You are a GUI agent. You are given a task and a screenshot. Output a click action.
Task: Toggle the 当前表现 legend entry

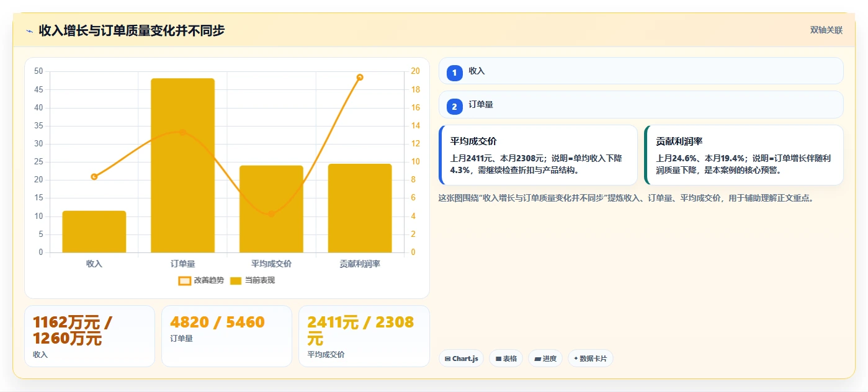click(x=252, y=280)
